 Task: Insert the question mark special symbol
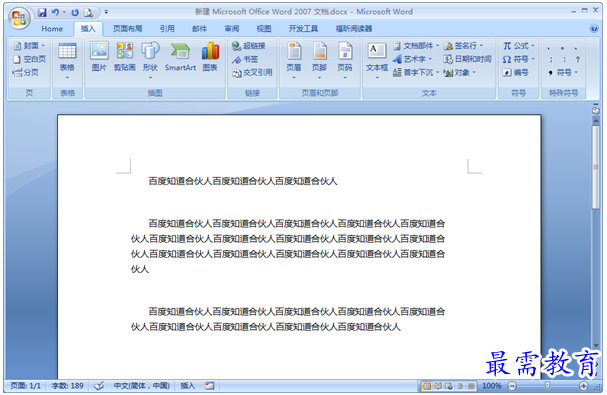578,59
